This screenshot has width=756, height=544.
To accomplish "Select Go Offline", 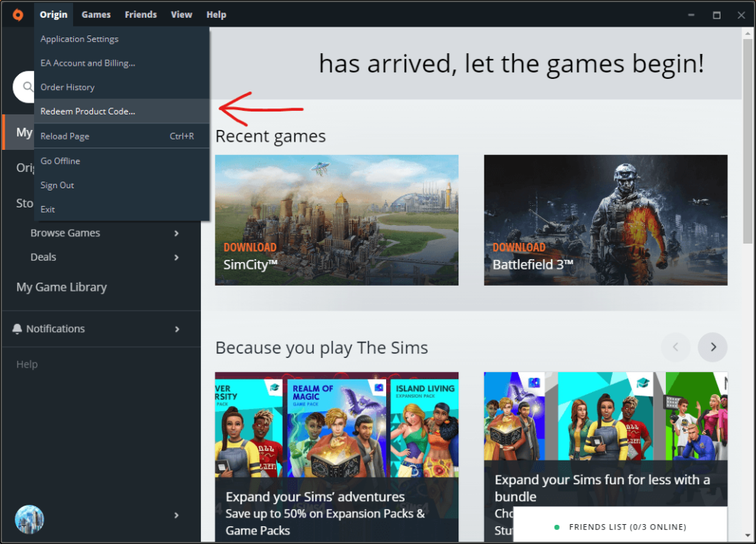I will (122, 161).
